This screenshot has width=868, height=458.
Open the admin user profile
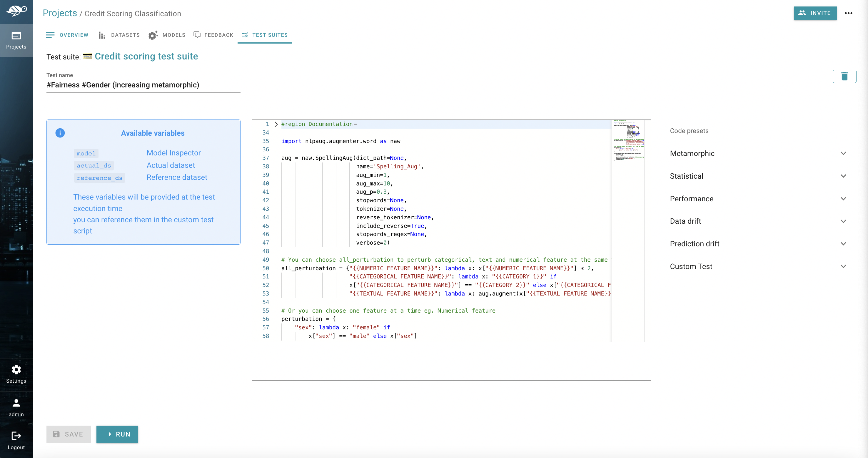(x=16, y=407)
